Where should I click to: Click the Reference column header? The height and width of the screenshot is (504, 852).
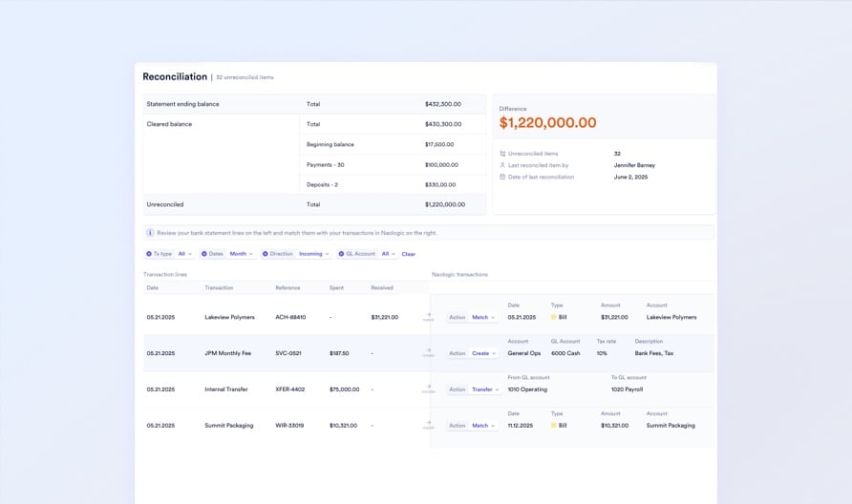click(x=288, y=288)
